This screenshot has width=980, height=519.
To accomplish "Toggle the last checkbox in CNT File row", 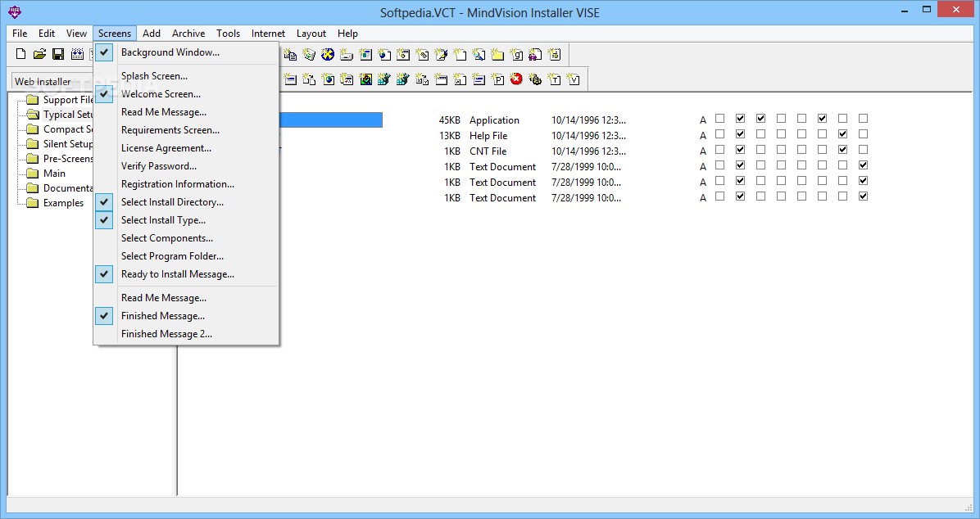I will (863, 150).
